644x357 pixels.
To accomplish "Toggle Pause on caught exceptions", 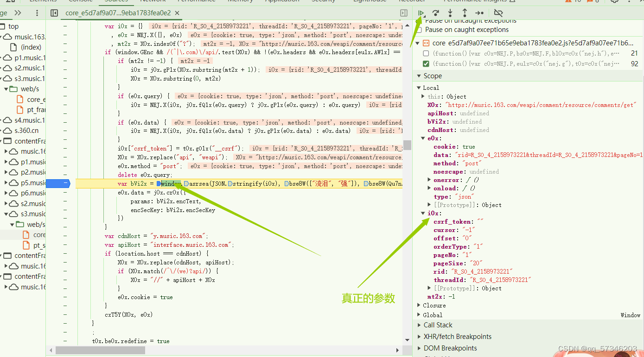I will tap(419, 30).
